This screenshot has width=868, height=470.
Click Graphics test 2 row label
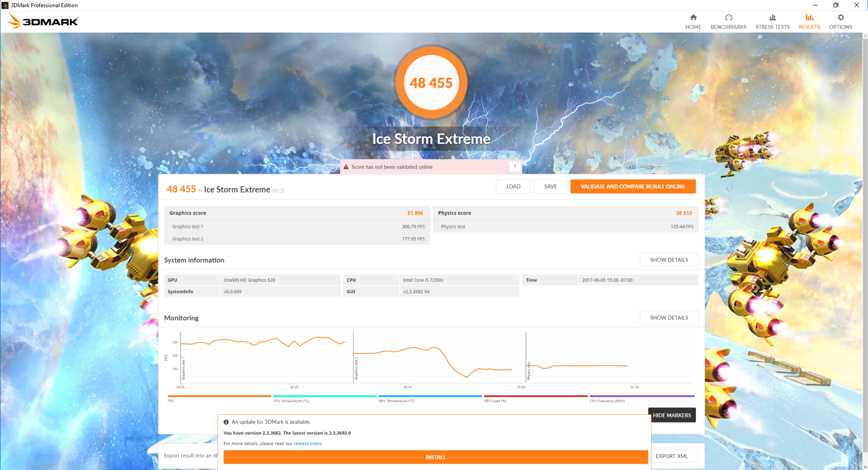pos(188,239)
